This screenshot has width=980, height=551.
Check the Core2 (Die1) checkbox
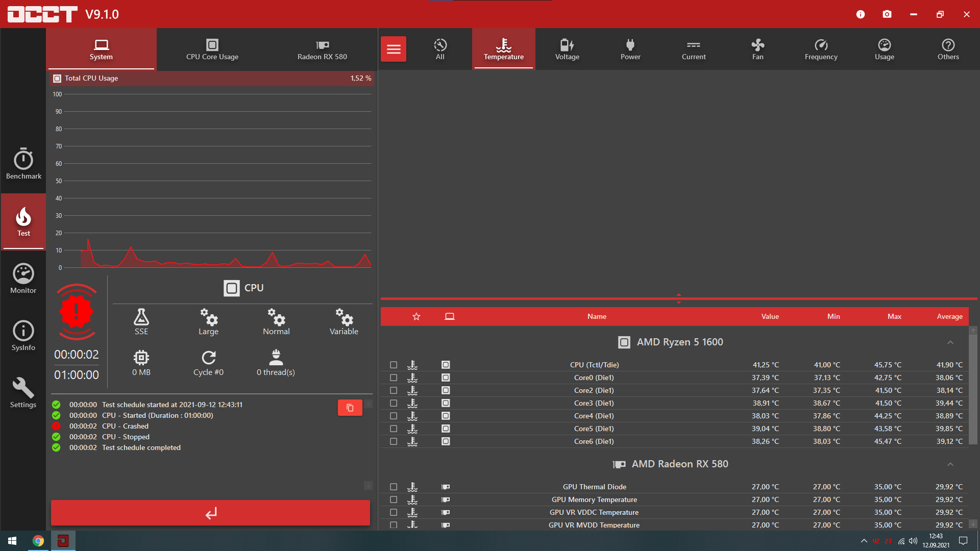pyautogui.click(x=394, y=390)
